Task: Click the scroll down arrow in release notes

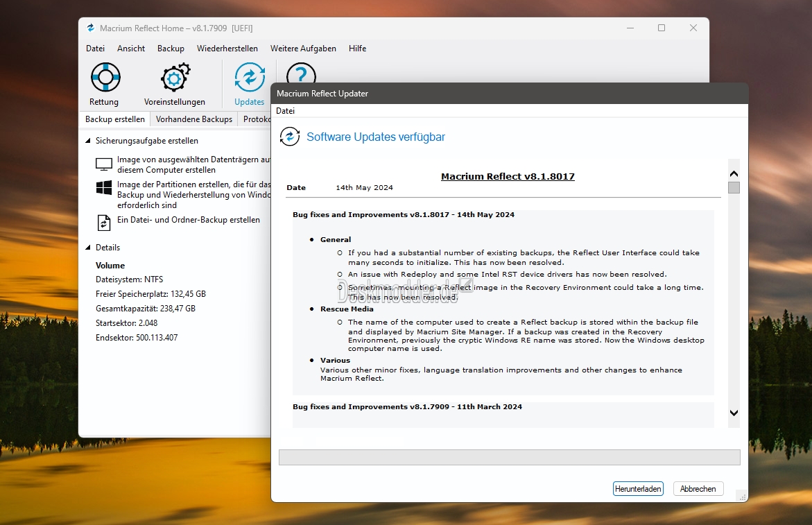Action: tap(734, 413)
